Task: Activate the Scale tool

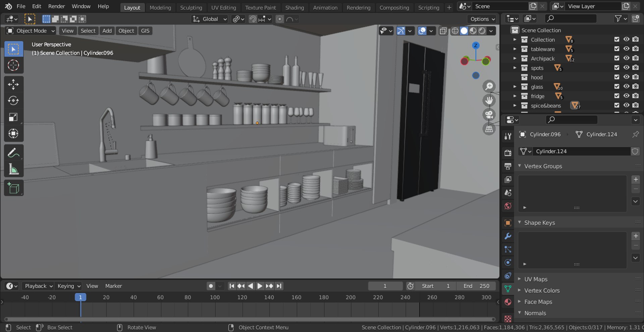Action: [13, 117]
